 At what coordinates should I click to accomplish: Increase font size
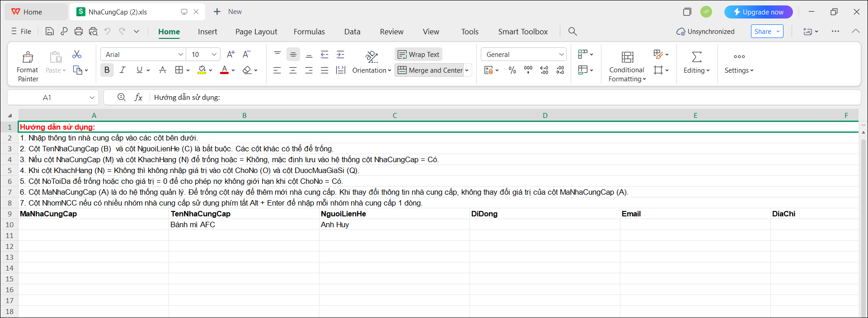coord(230,54)
